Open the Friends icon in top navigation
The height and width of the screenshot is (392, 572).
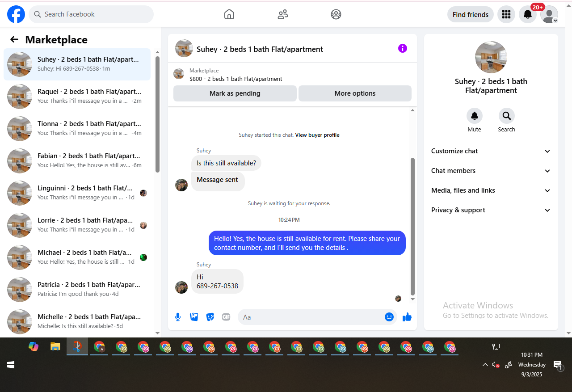pos(283,14)
